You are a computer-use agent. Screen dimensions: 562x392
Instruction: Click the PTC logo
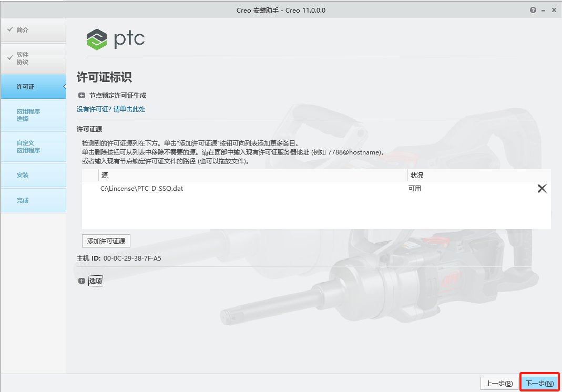coord(116,39)
